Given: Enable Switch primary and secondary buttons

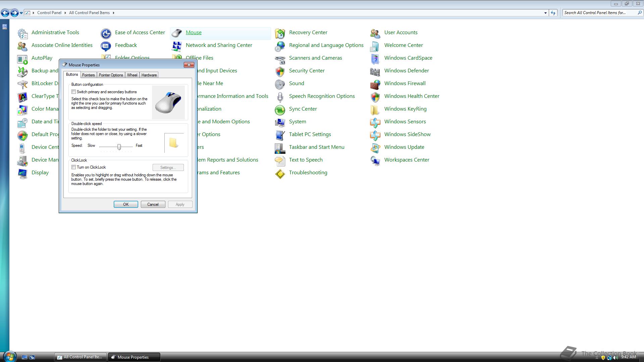Looking at the screenshot, I should (x=73, y=92).
